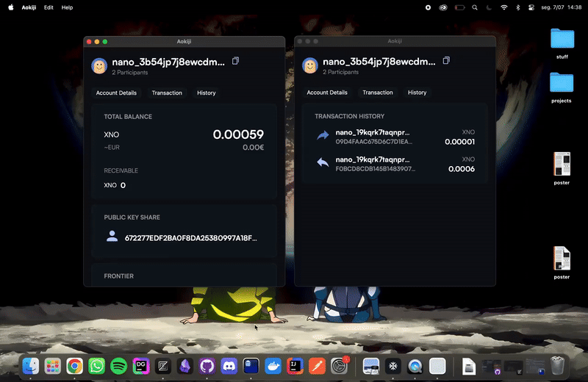Open GitHub Desktop from the dock
The width and height of the screenshot is (588, 382).
click(207, 366)
